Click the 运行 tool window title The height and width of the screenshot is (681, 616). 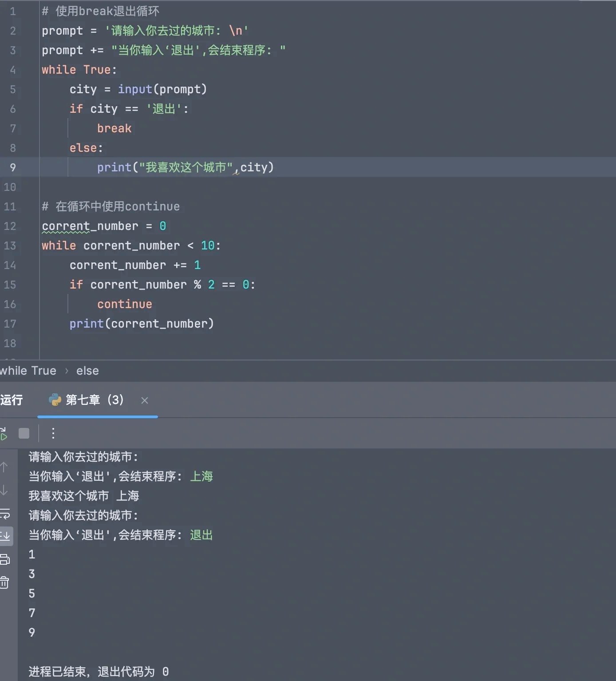(x=12, y=400)
